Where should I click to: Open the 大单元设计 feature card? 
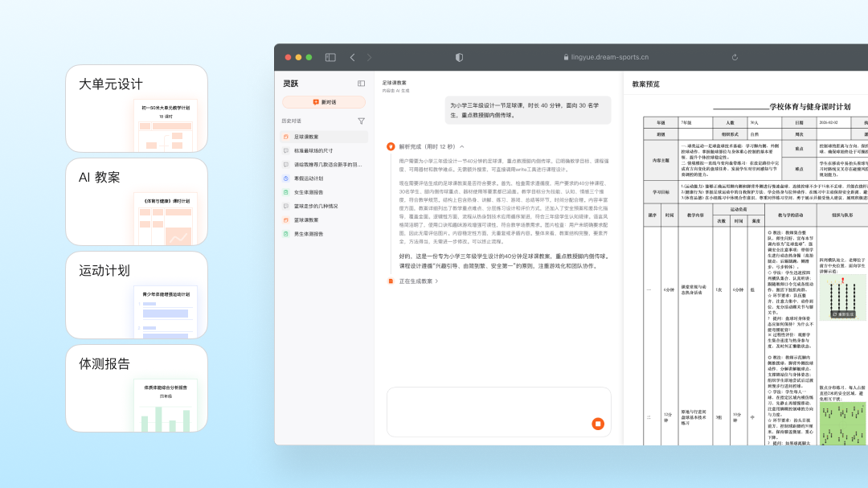coord(137,109)
